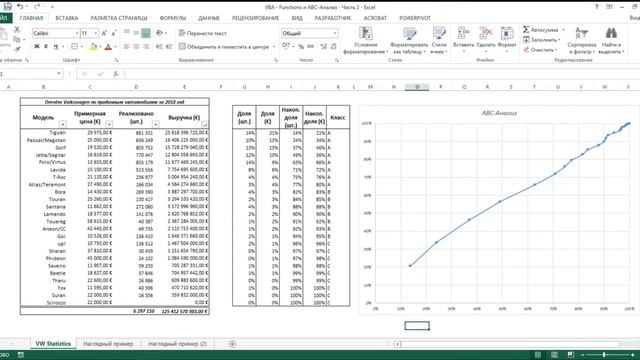
Task: Open the Наглядный пример sheet tab
Action: [108, 344]
